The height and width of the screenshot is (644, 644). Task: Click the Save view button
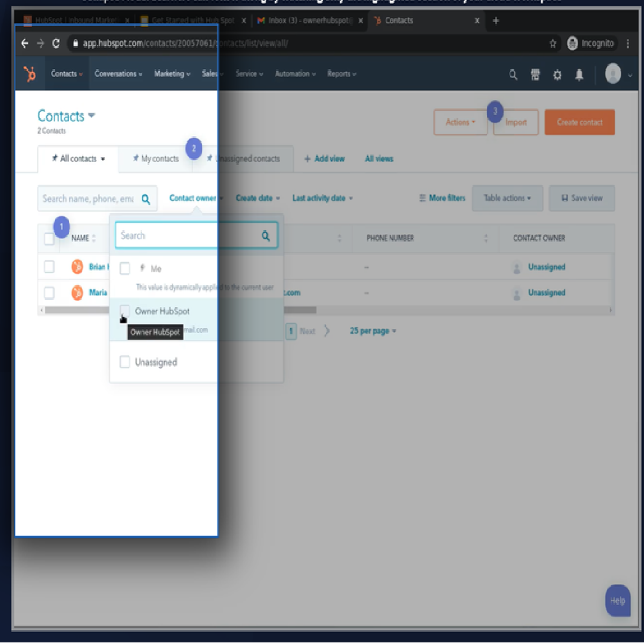(x=582, y=198)
